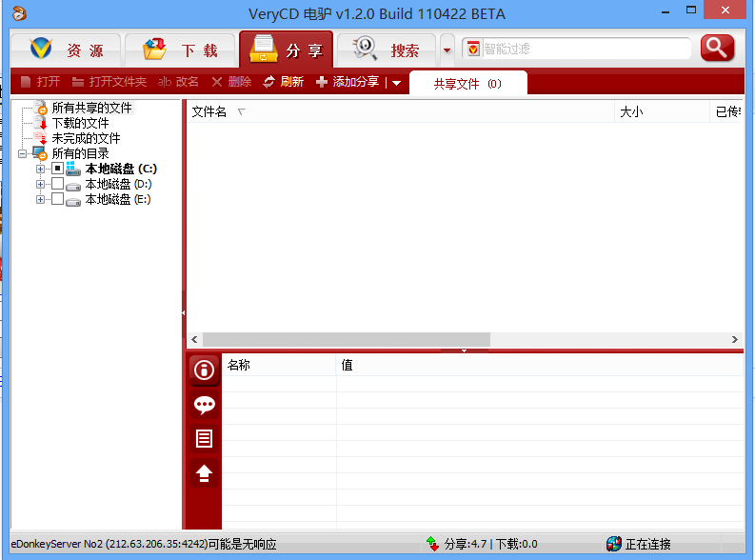Image resolution: width=755 pixels, height=560 pixels.
Task: Click the VeryCD donkey title bar icon
Action: pos(19,13)
